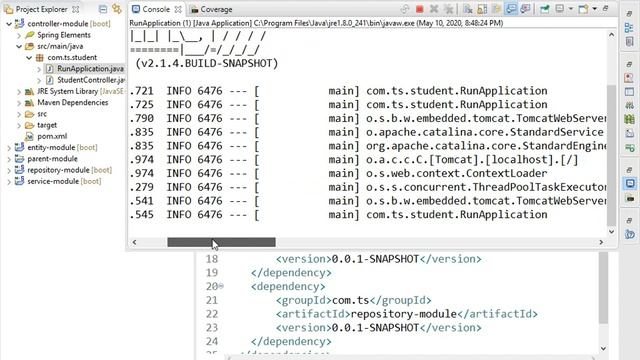Collapse the dependency fold marker at line 20
Screen dimensions: 640x360
tap(221, 287)
